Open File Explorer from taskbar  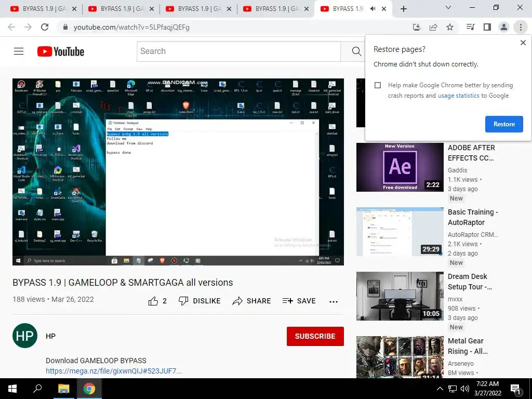[63, 389]
